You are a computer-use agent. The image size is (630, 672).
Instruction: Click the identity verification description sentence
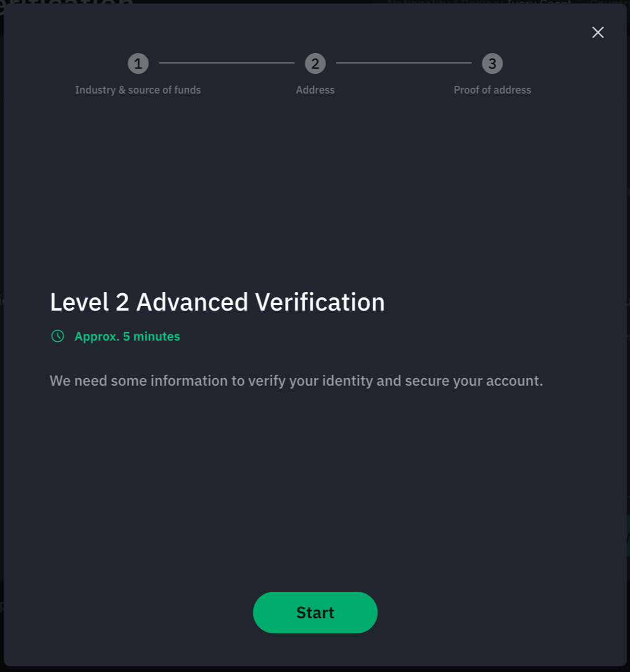(x=297, y=381)
